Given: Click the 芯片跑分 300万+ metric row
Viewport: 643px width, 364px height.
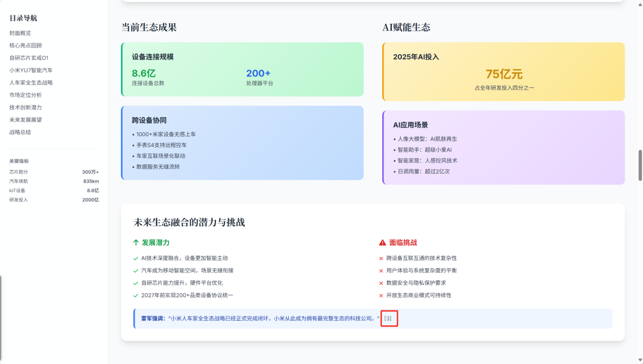Looking at the screenshot, I should pos(54,172).
